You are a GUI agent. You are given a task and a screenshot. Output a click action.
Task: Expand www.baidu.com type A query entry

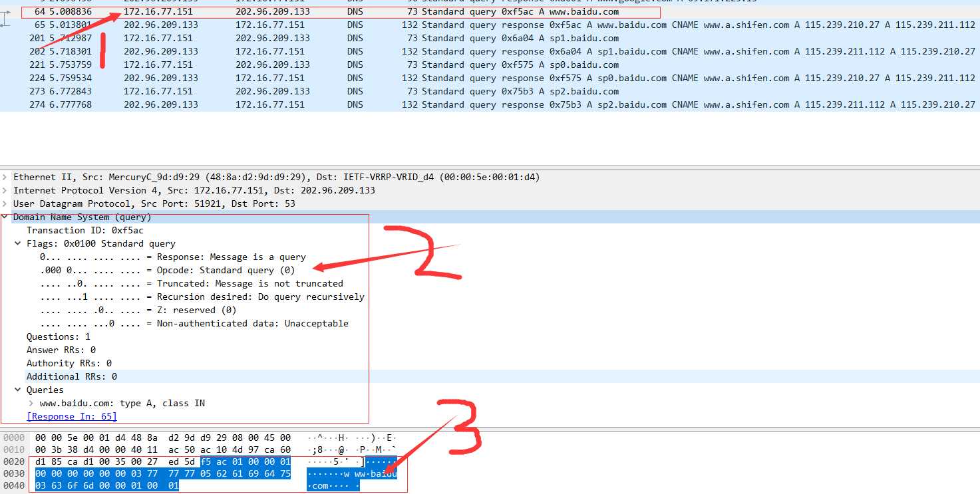coord(31,403)
